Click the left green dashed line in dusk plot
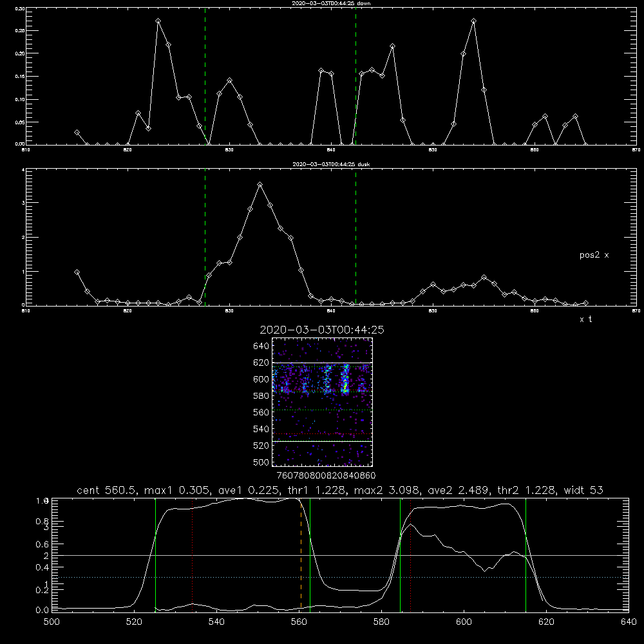 [205, 238]
